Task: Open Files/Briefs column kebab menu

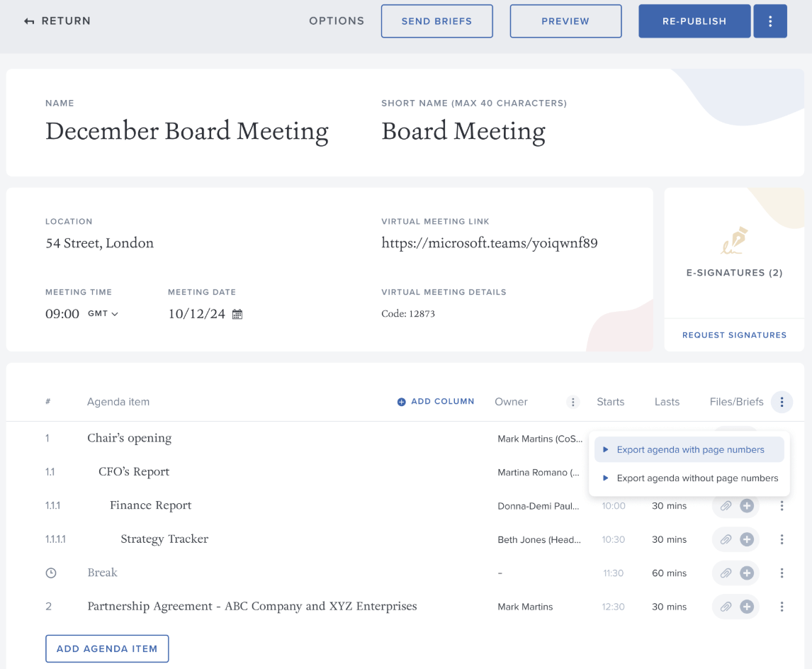Action: point(782,402)
